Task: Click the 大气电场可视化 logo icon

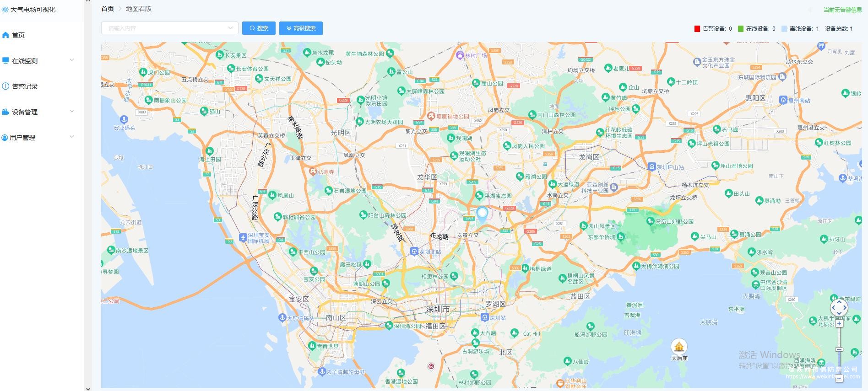Action: coord(5,10)
